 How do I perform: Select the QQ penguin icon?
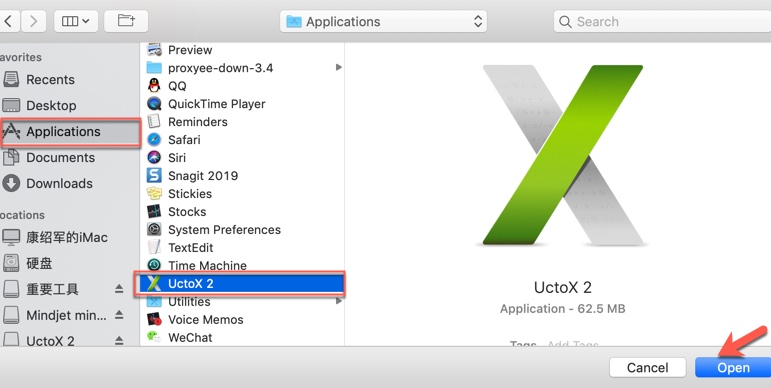pyautogui.click(x=154, y=86)
